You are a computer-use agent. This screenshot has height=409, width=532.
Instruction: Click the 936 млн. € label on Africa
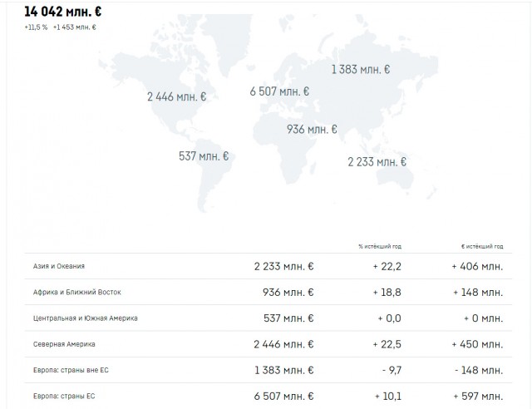(312, 130)
